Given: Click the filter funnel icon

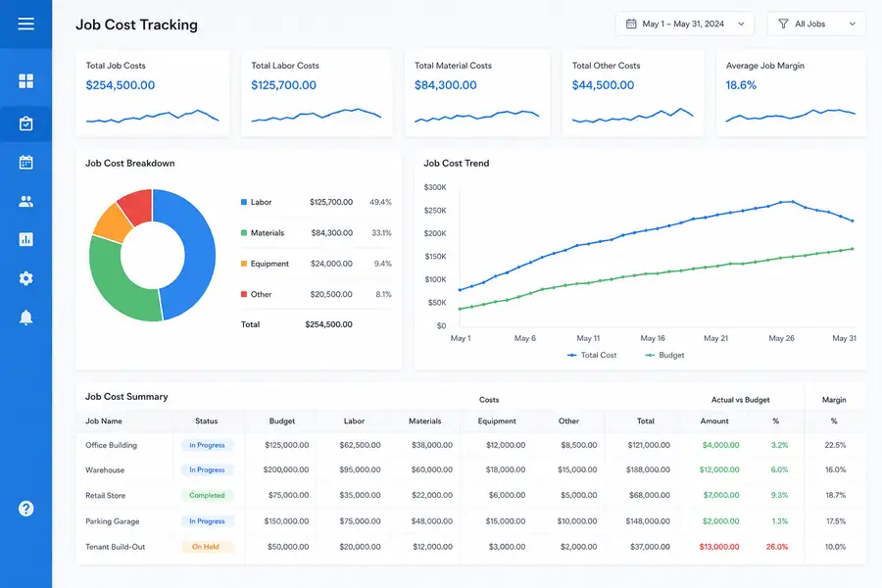Looking at the screenshot, I should tap(783, 24).
